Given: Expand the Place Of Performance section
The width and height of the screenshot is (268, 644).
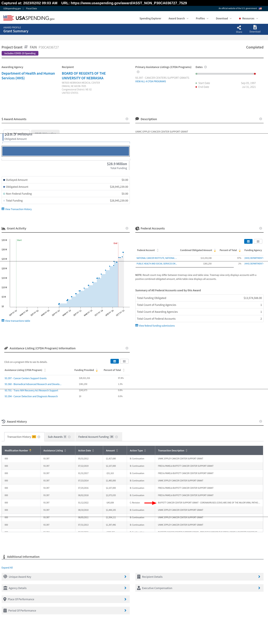Looking at the screenshot, I should point(66,599).
